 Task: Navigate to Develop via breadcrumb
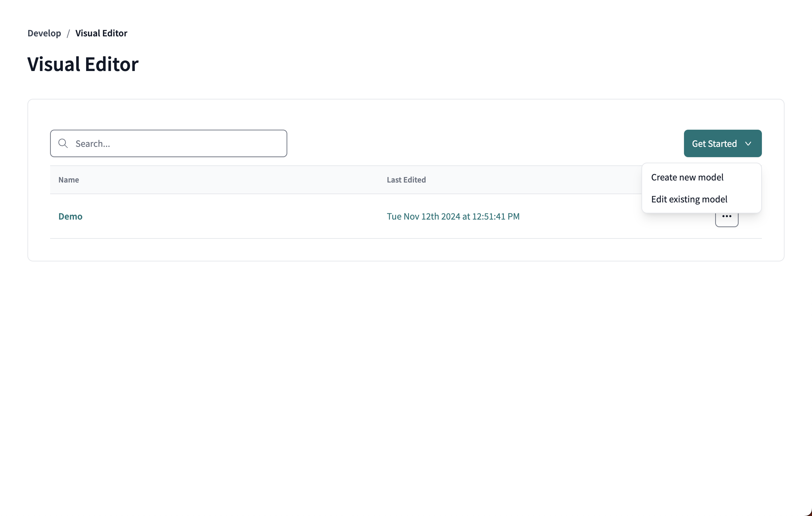[x=44, y=33]
